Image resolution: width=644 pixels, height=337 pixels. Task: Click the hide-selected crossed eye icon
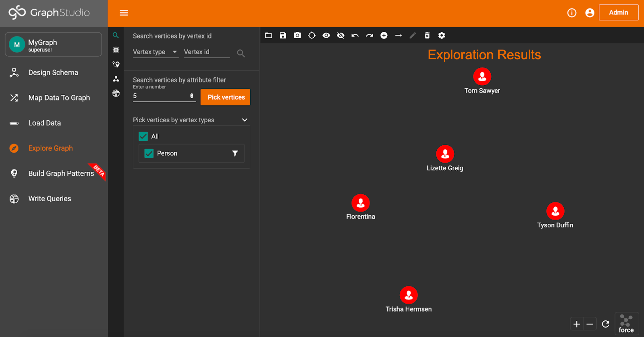click(340, 35)
